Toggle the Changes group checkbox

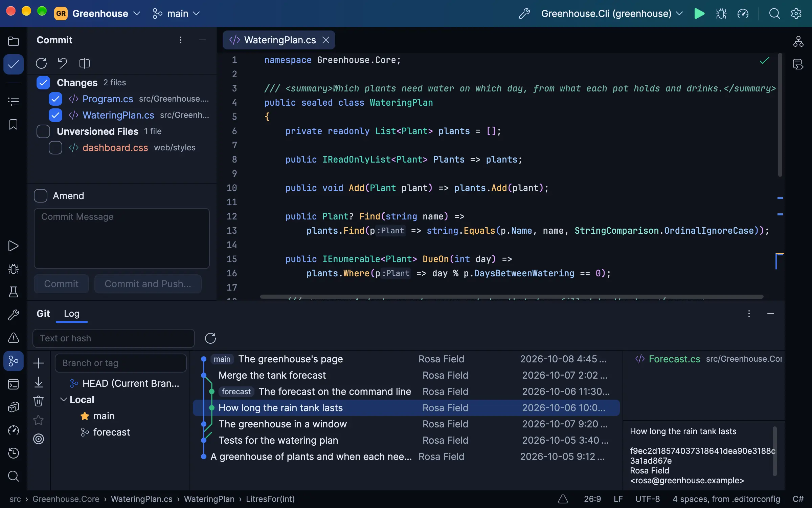point(43,83)
